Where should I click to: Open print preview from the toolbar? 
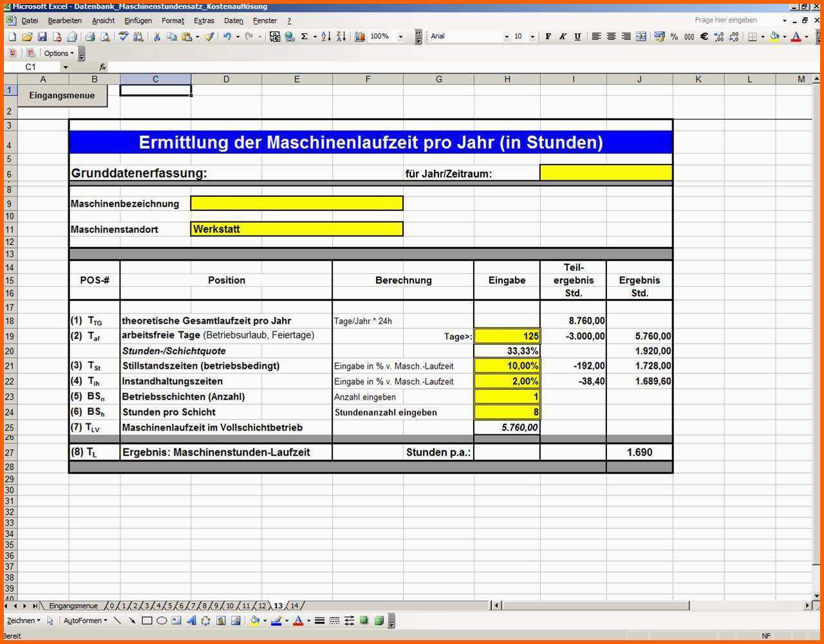[105, 37]
